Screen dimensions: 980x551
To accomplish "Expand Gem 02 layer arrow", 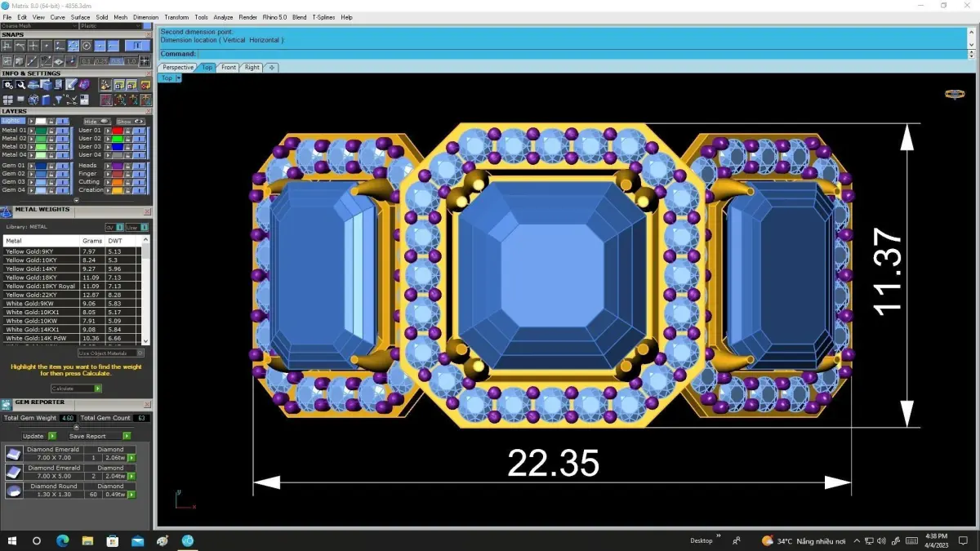I will [x=31, y=174].
